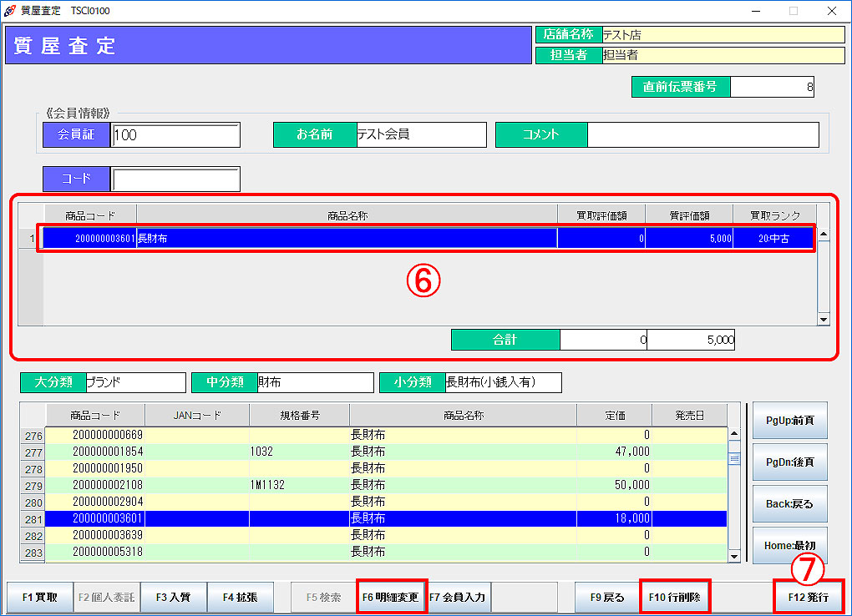Click the 商品名称 column header in lower grid
This screenshot has height=616, width=852.
tap(462, 415)
